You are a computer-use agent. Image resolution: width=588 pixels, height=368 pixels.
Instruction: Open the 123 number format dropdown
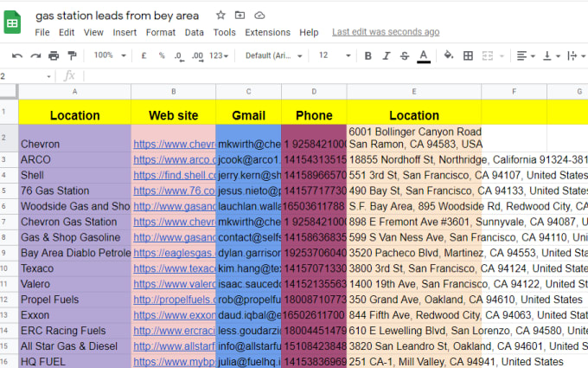[x=219, y=55]
